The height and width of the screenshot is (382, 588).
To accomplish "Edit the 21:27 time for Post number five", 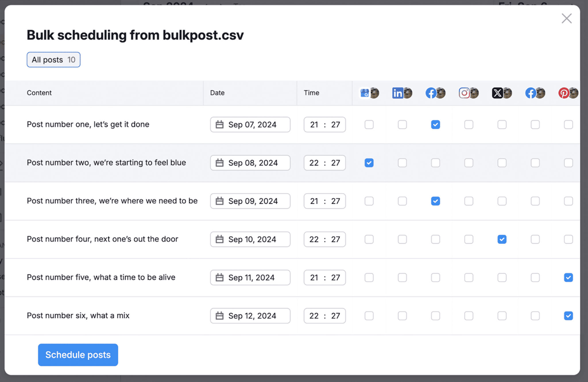I will click(325, 277).
